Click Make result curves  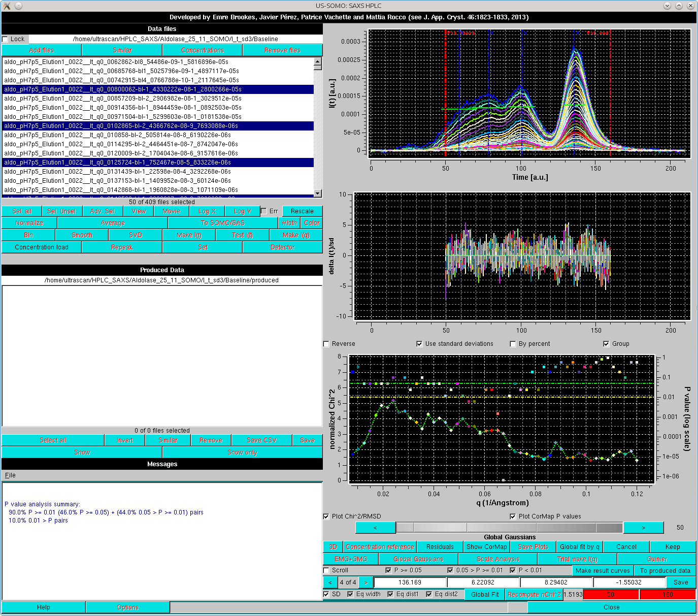[x=603, y=570]
